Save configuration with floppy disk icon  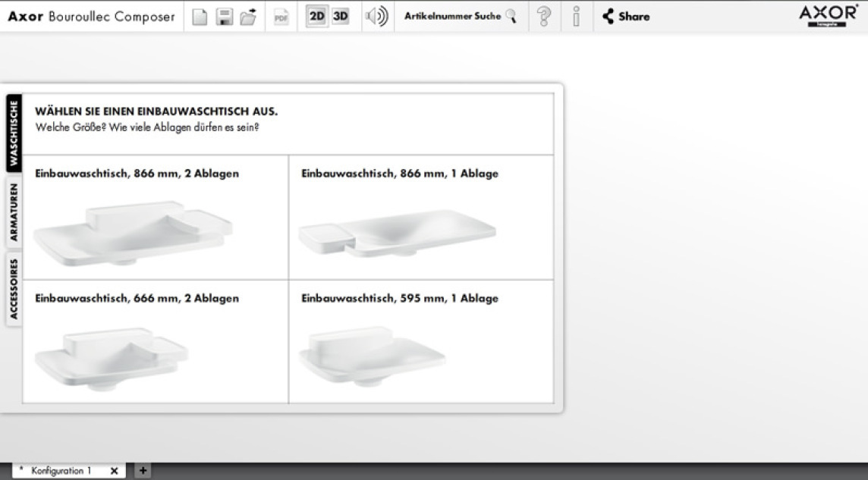click(x=224, y=17)
